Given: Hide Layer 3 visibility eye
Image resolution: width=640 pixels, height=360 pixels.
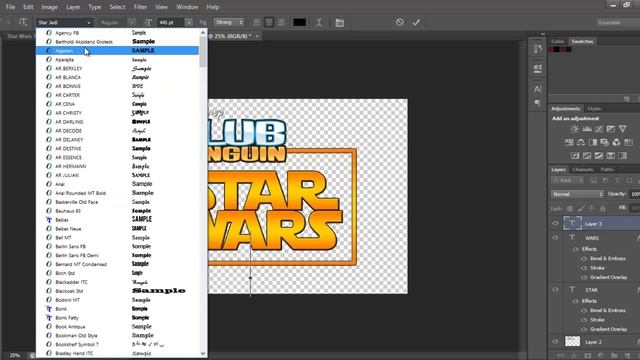Looking at the screenshot, I should pos(555,224).
